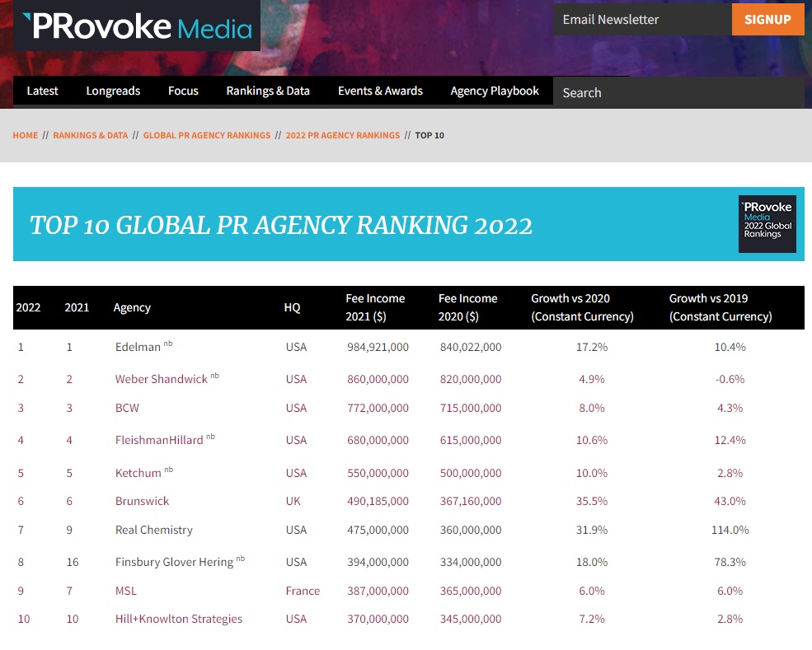Open the Latest menu item

(42, 91)
